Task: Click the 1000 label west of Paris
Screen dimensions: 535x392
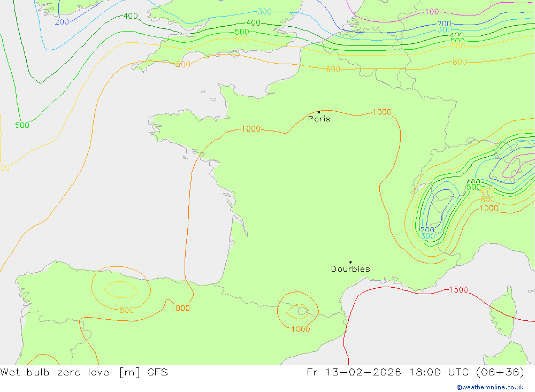Action: point(251,129)
